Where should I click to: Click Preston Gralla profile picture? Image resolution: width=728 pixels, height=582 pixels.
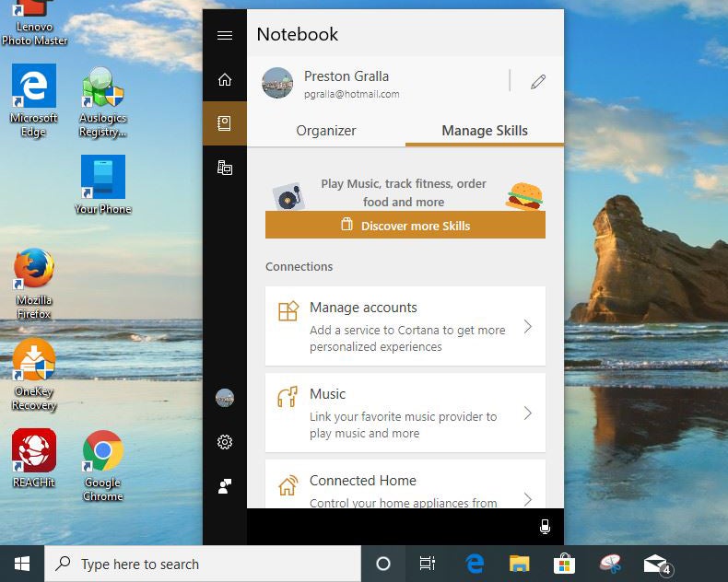277,83
